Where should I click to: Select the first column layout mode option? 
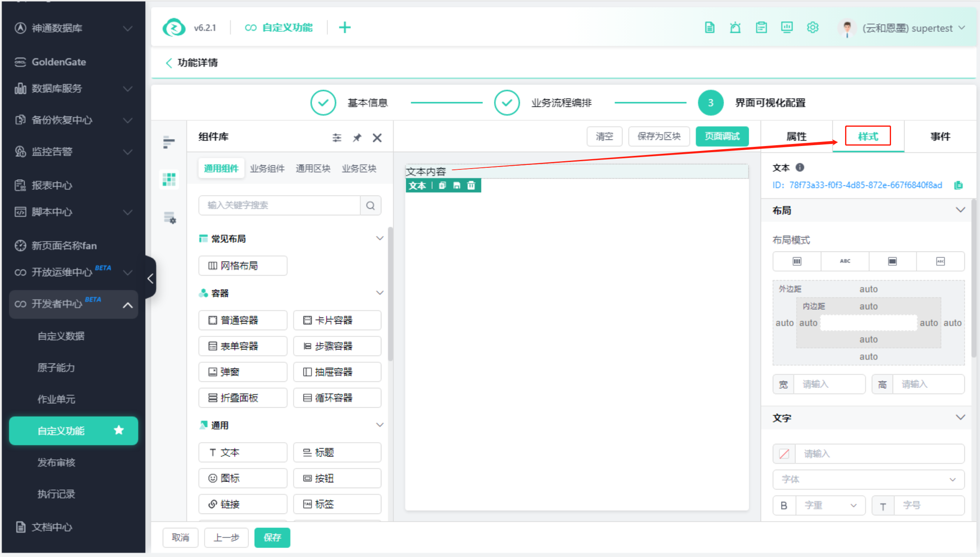[797, 261]
